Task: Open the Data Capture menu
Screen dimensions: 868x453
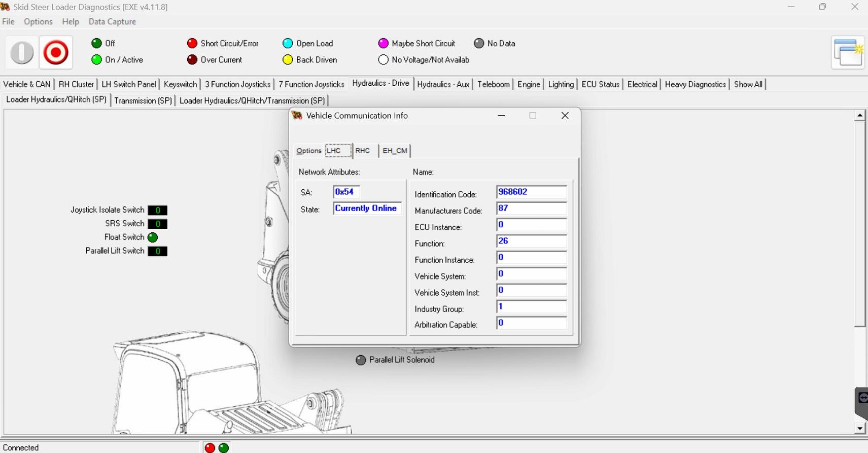Action: pyautogui.click(x=112, y=22)
